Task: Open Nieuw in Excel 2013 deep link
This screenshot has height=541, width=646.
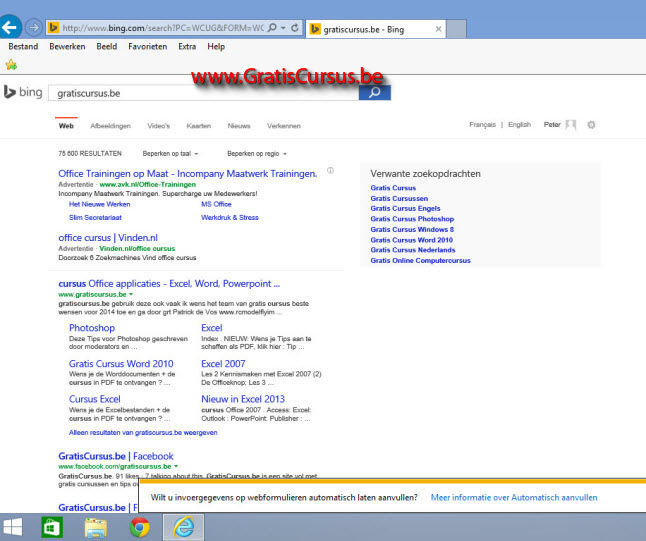Action: 243,399
